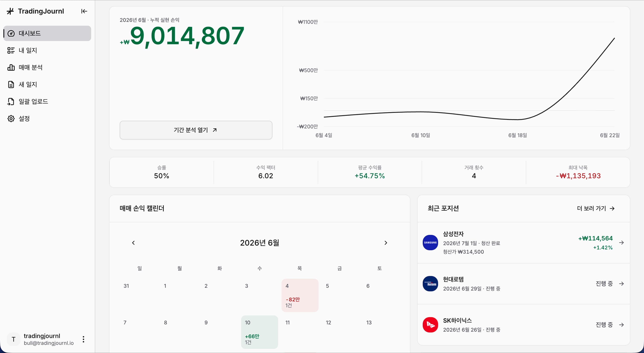The width and height of the screenshot is (644, 353).
Task: Click the 매매 분석 bar chart icon
Action: [11, 67]
